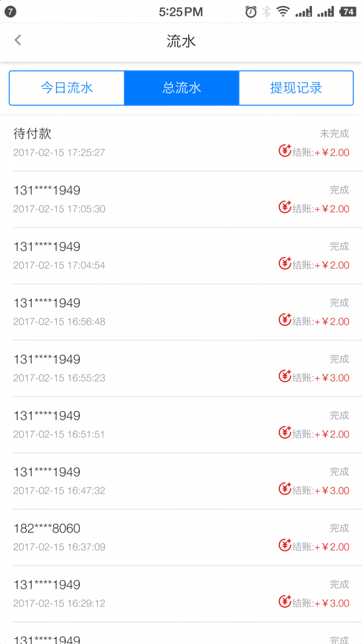362x644 pixels.
Task: Tap the 流水 page title
Action: (181, 42)
